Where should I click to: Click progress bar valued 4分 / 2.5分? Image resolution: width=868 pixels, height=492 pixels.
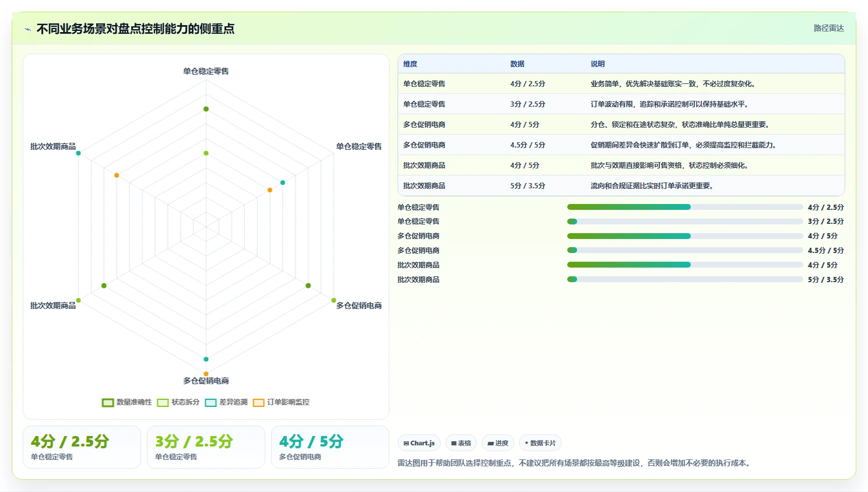(x=685, y=207)
